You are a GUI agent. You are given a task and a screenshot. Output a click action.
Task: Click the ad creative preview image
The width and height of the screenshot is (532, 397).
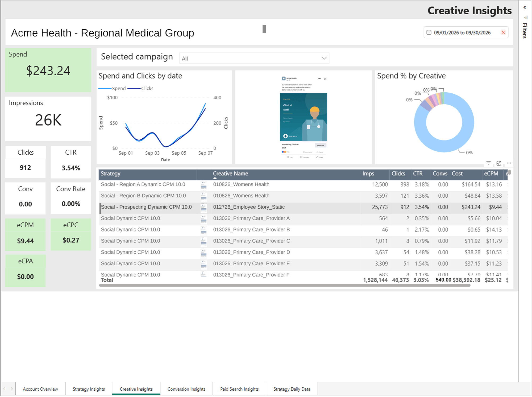[x=304, y=117]
